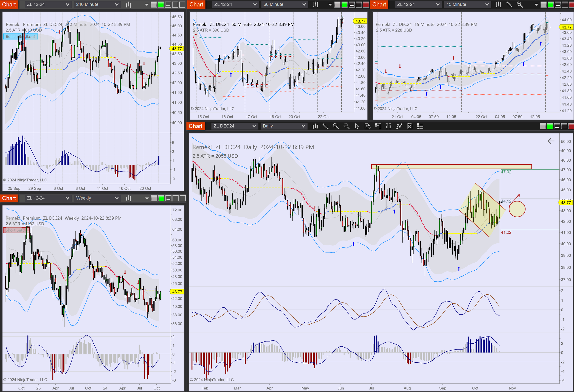Click left arrow button on Daily chart
Screen dimensions: 574x392
pos(551,141)
